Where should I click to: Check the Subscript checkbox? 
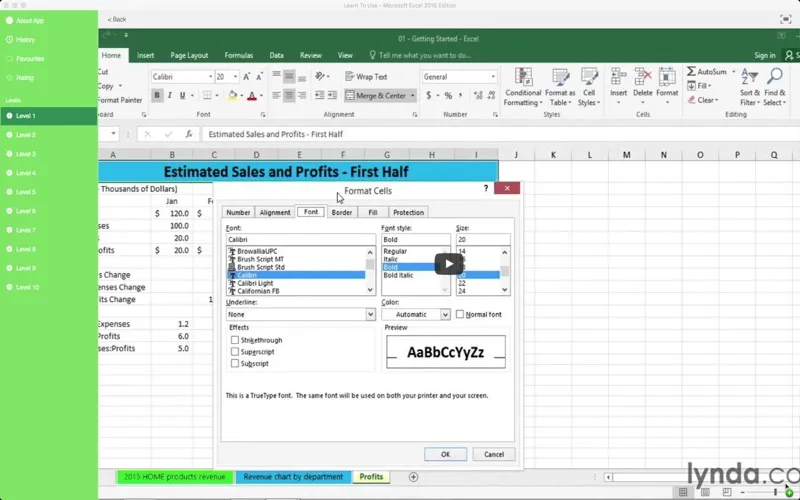pos(235,363)
